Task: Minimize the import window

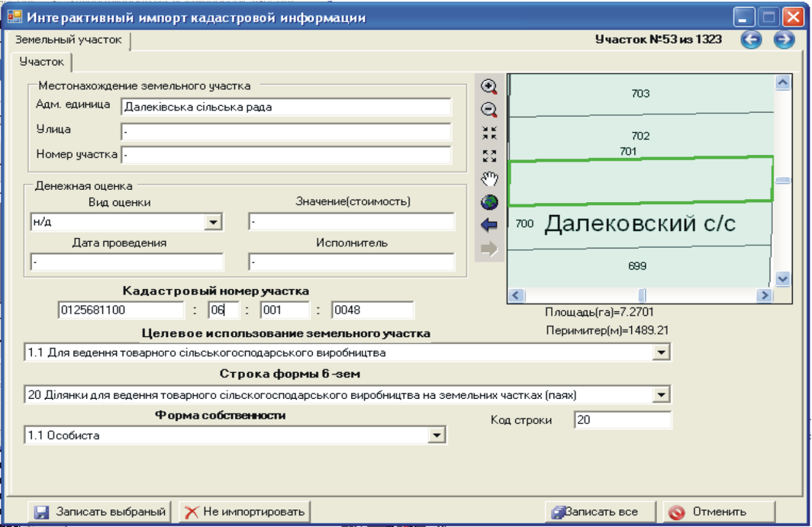Action: pyautogui.click(x=743, y=17)
